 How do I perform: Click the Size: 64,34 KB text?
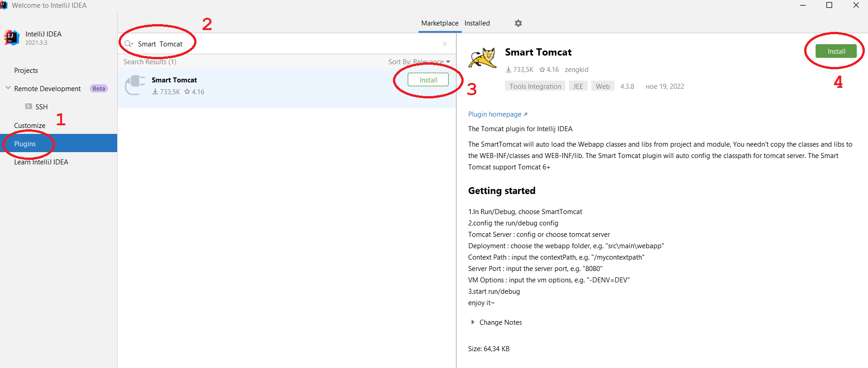[x=489, y=349]
